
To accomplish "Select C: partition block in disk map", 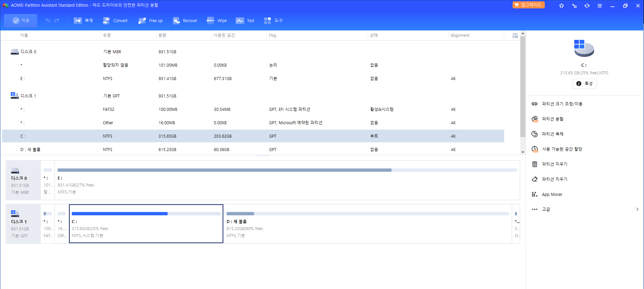I will click(x=146, y=224).
